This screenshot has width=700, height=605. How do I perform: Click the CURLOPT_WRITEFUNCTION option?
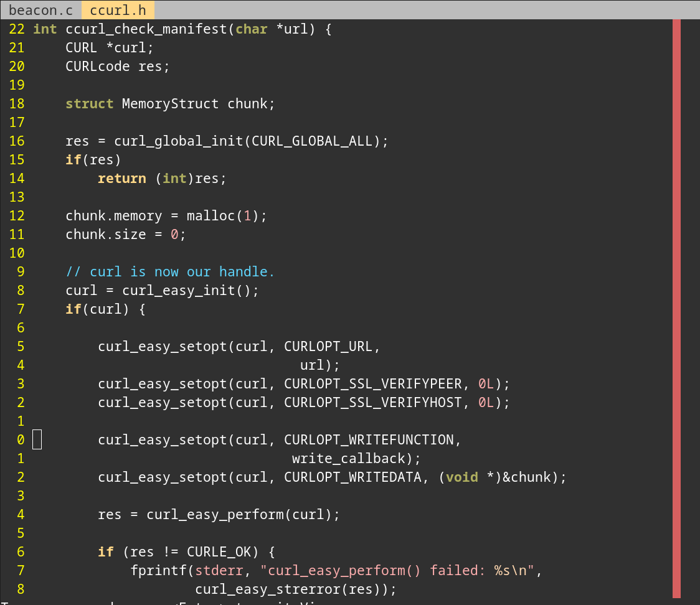(x=369, y=439)
